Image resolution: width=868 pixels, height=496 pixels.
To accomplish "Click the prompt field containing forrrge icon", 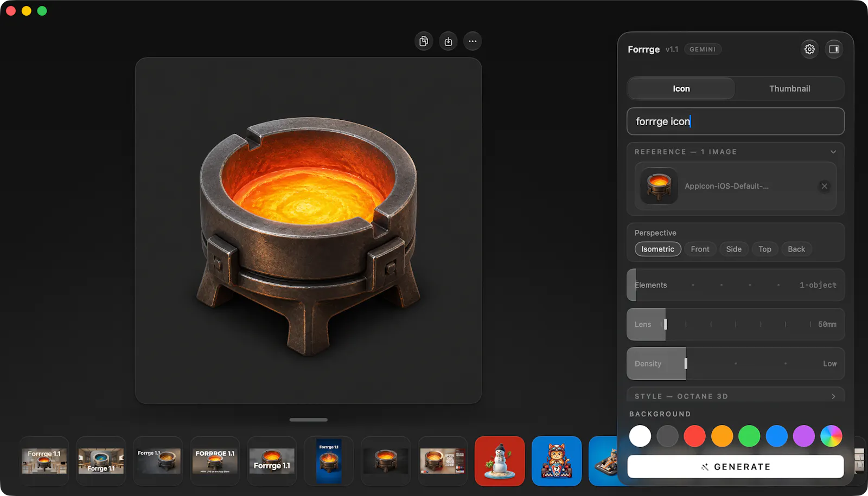I will click(736, 121).
